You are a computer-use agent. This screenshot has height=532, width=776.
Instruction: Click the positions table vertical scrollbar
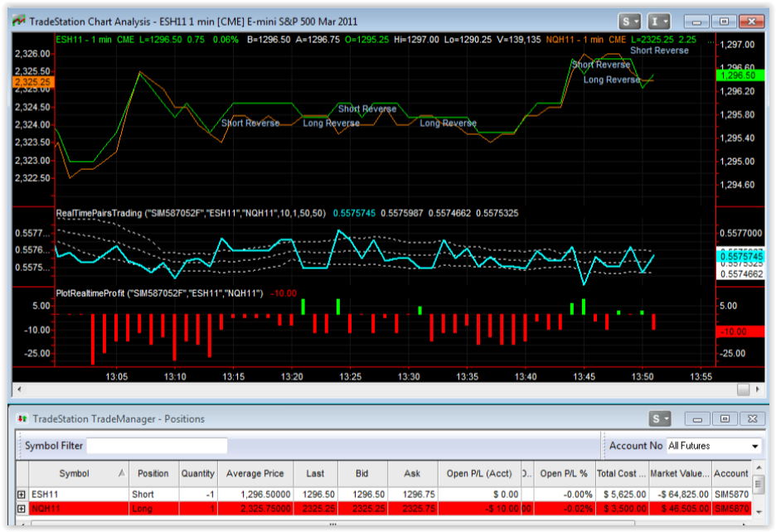coord(758,484)
